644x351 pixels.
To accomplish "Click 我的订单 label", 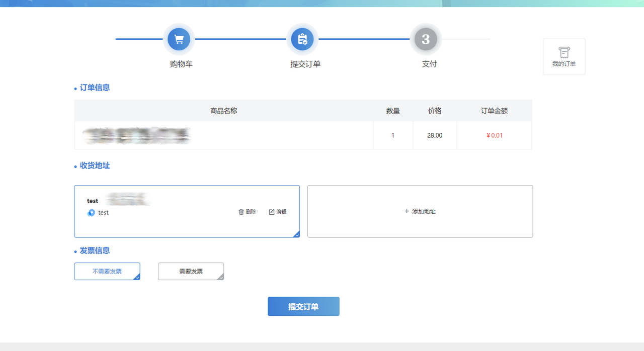I will point(564,64).
